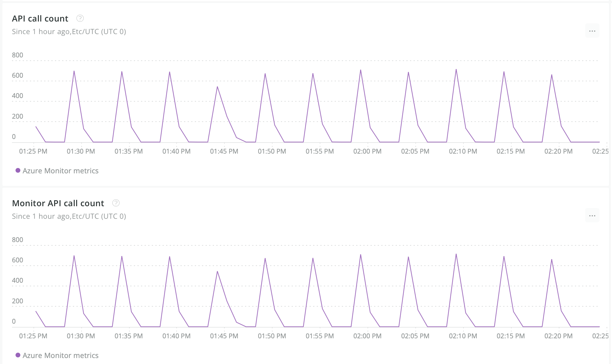The width and height of the screenshot is (612, 364).
Task: Open the help icon beside API call count
Action: tap(80, 18)
